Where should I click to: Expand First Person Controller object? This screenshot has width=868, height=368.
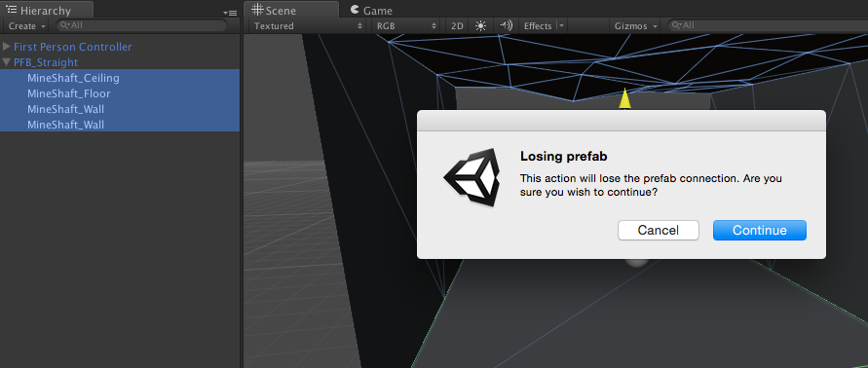point(7,47)
